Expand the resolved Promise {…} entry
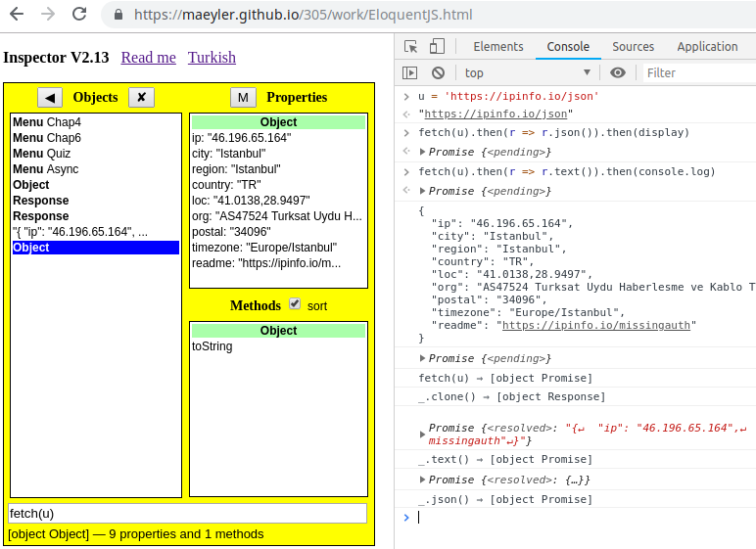This screenshot has height=549, width=756. point(422,480)
